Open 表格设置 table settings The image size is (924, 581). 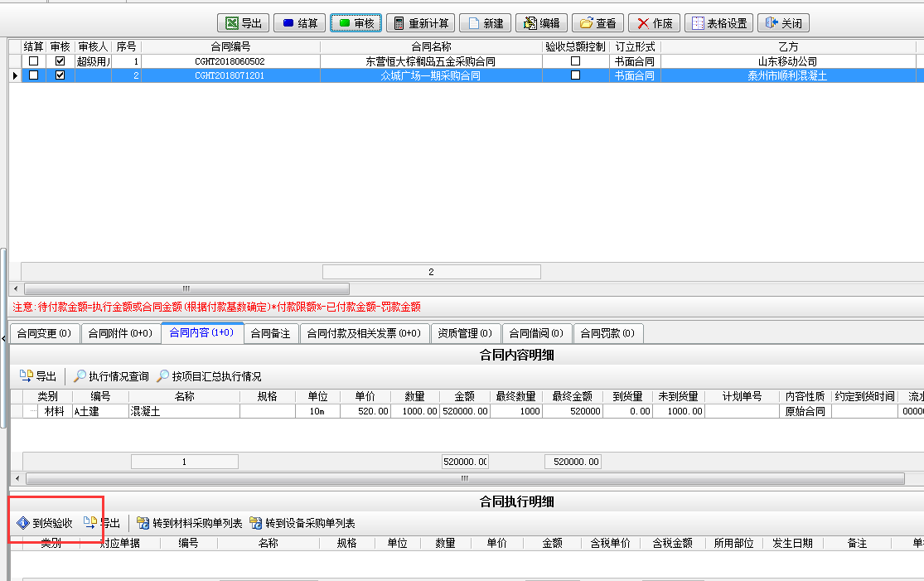coord(719,23)
